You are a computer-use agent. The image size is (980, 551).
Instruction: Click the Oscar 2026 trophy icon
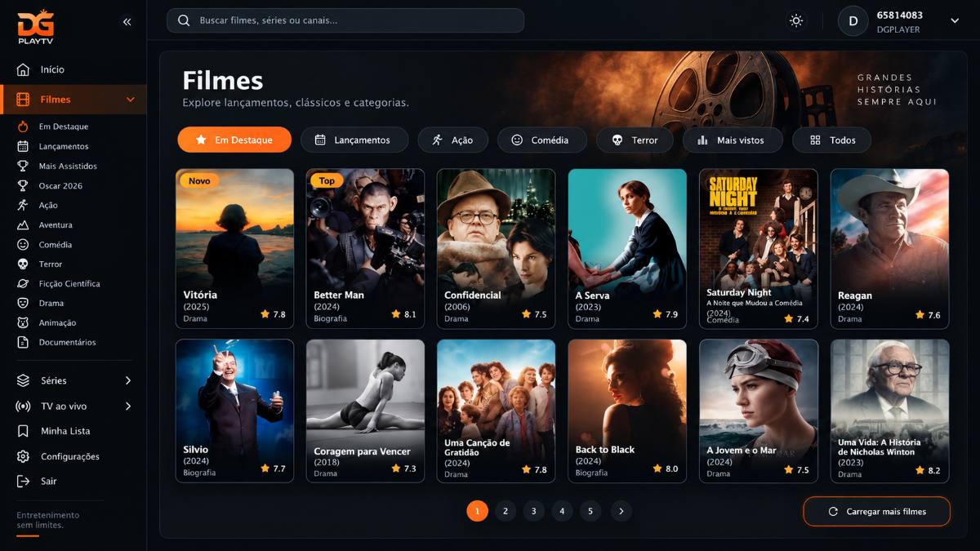coord(23,185)
